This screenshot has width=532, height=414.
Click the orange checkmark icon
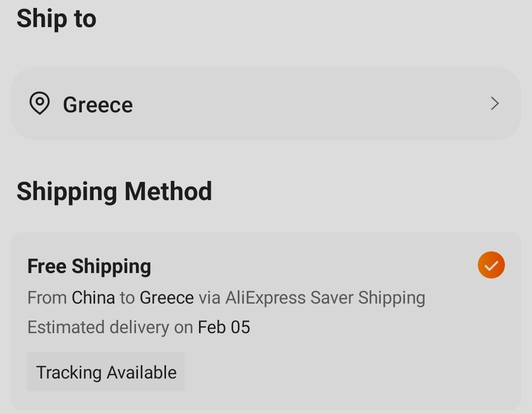pos(491,265)
